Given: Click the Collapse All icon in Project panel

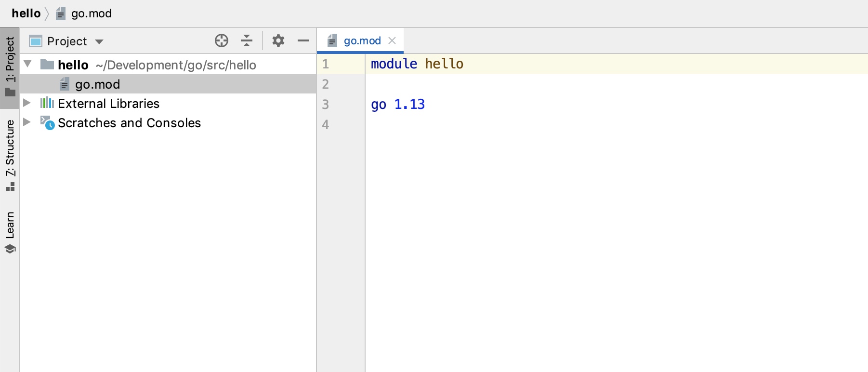Looking at the screenshot, I should pos(247,41).
